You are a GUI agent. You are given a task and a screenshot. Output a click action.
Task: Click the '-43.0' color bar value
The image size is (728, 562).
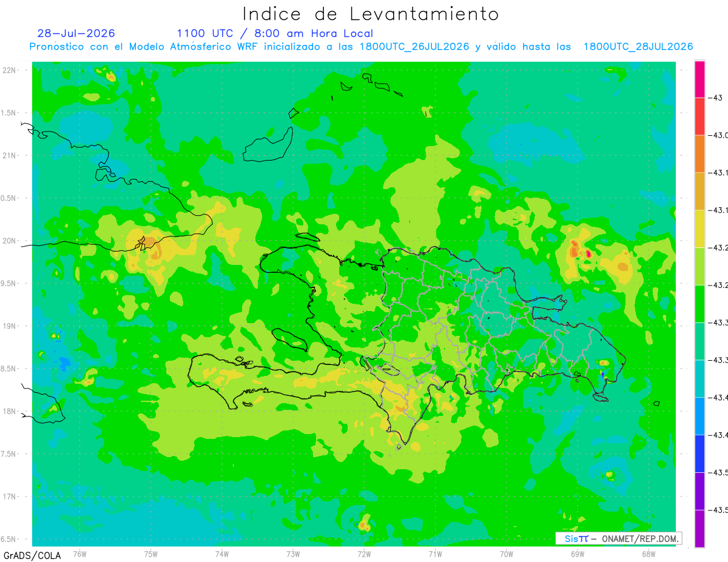(x=718, y=135)
